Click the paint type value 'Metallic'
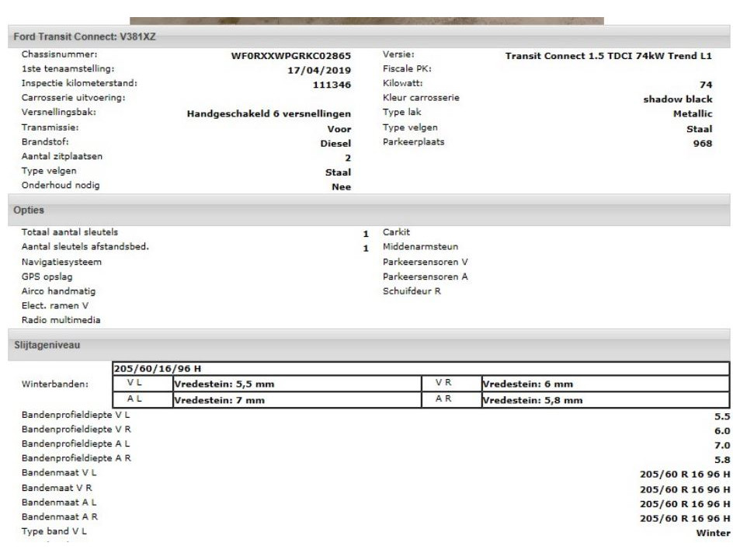This screenshot has height=560, width=747. tap(693, 114)
